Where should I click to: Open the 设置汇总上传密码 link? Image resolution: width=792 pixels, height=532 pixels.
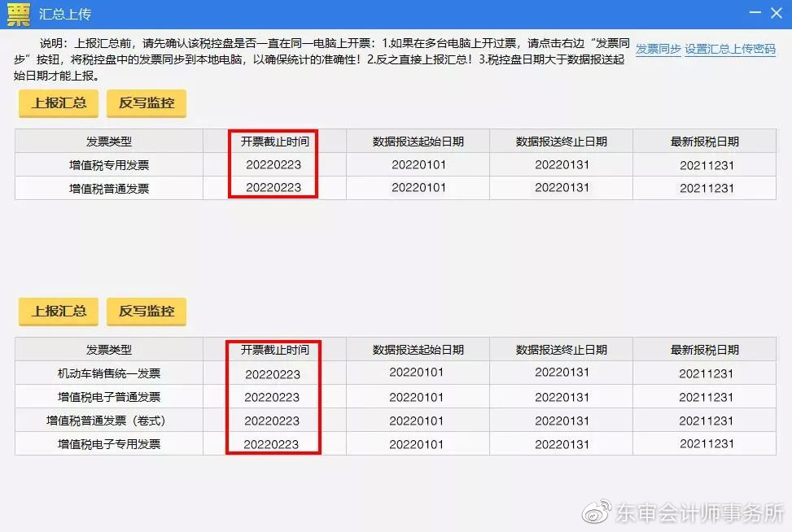[x=730, y=49]
